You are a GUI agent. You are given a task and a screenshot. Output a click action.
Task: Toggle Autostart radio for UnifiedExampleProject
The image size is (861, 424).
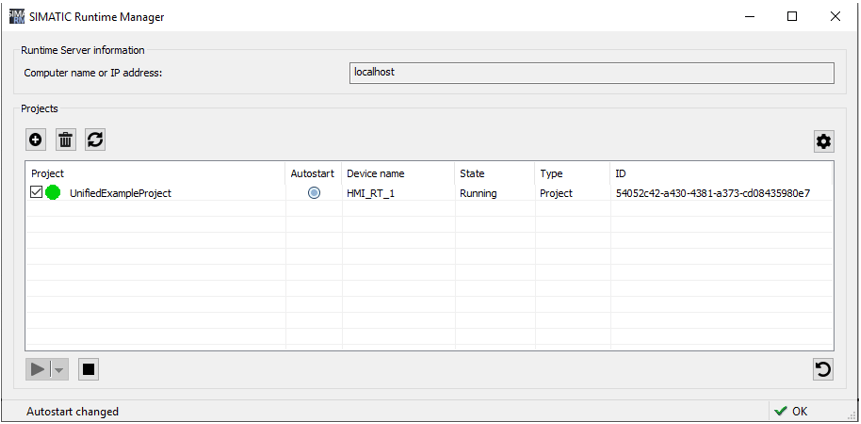(314, 193)
